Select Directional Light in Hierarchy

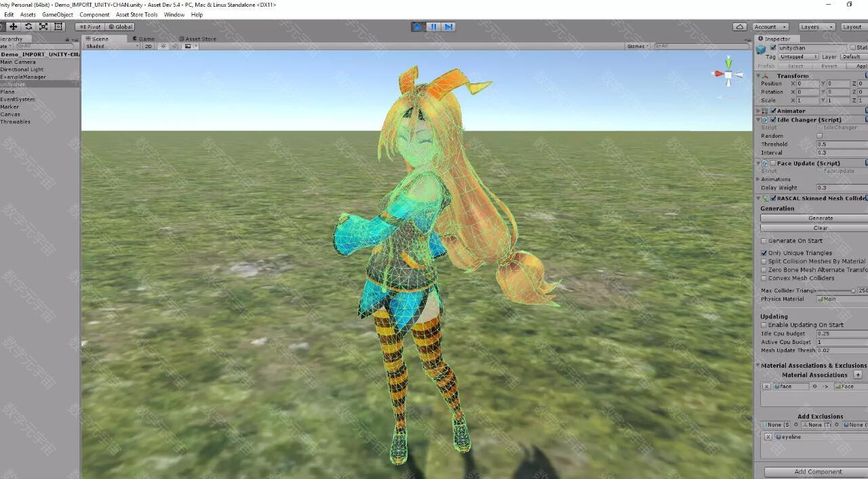[22, 69]
